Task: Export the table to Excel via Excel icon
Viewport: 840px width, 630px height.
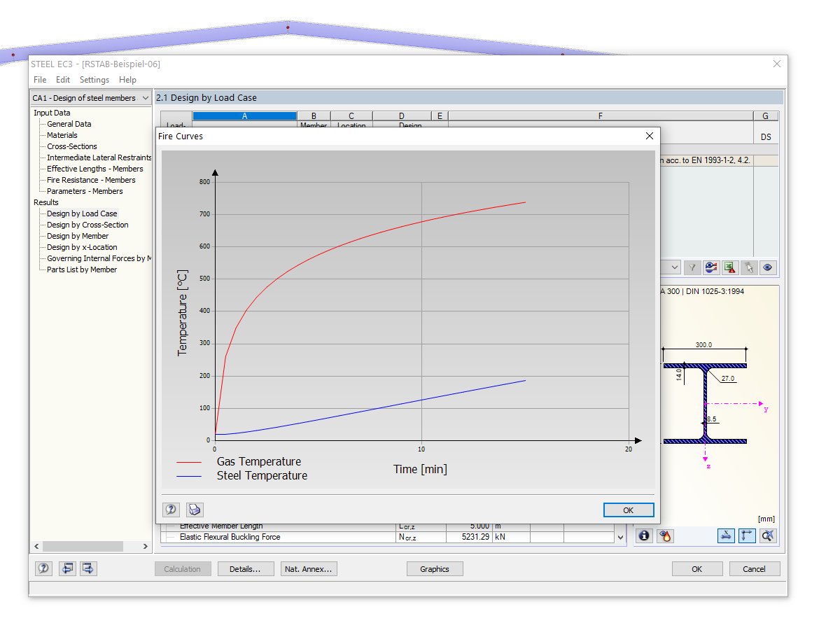Action: coord(729,267)
